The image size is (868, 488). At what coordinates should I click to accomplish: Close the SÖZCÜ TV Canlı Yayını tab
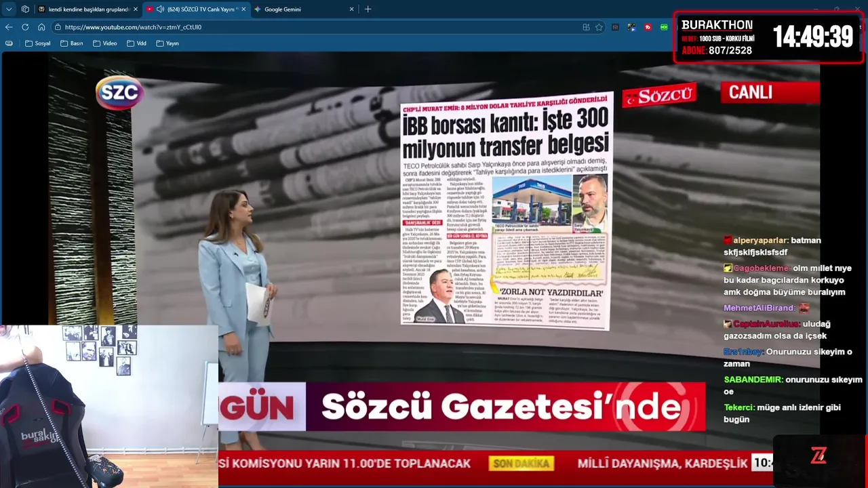coord(243,9)
